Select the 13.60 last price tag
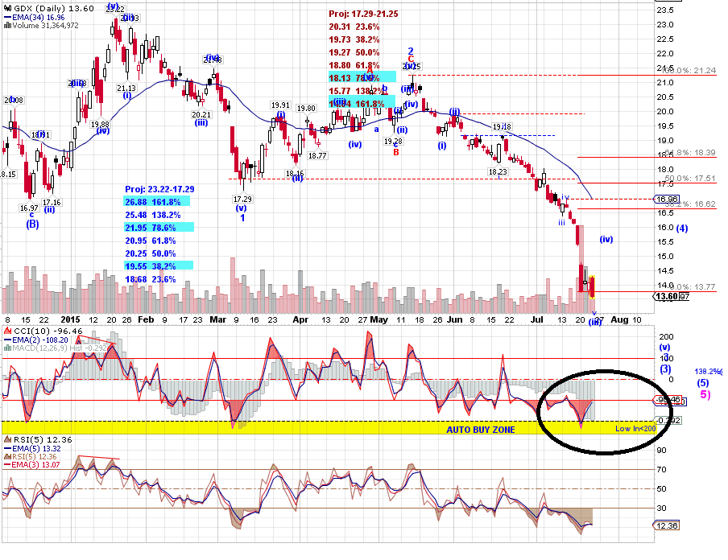728x560 pixels. tap(667, 296)
